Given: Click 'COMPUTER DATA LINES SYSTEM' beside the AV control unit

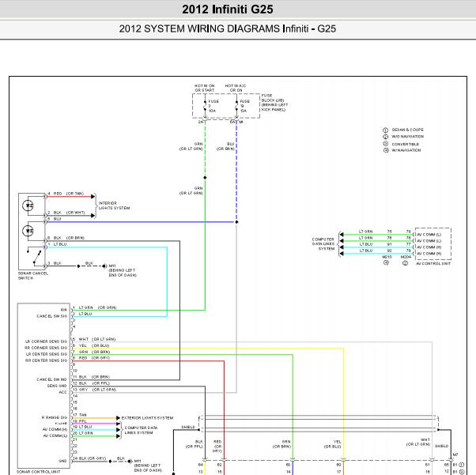Looking at the screenshot, I should (x=323, y=244).
